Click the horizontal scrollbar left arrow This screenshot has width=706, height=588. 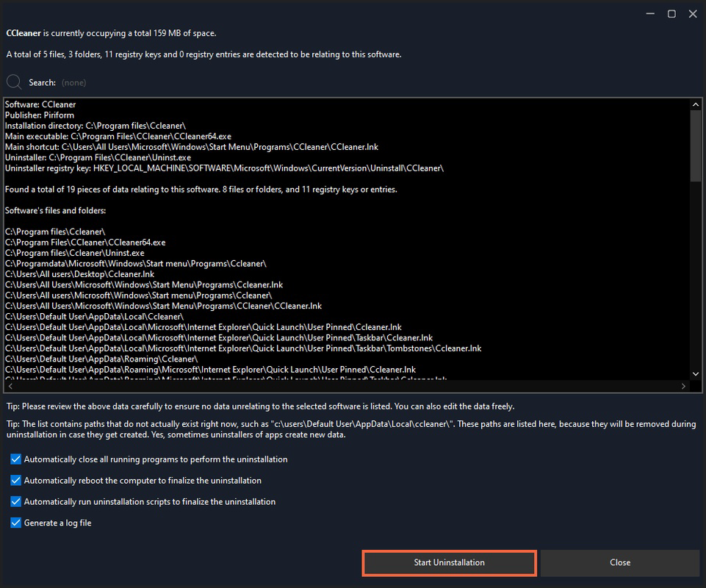point(10,386)
